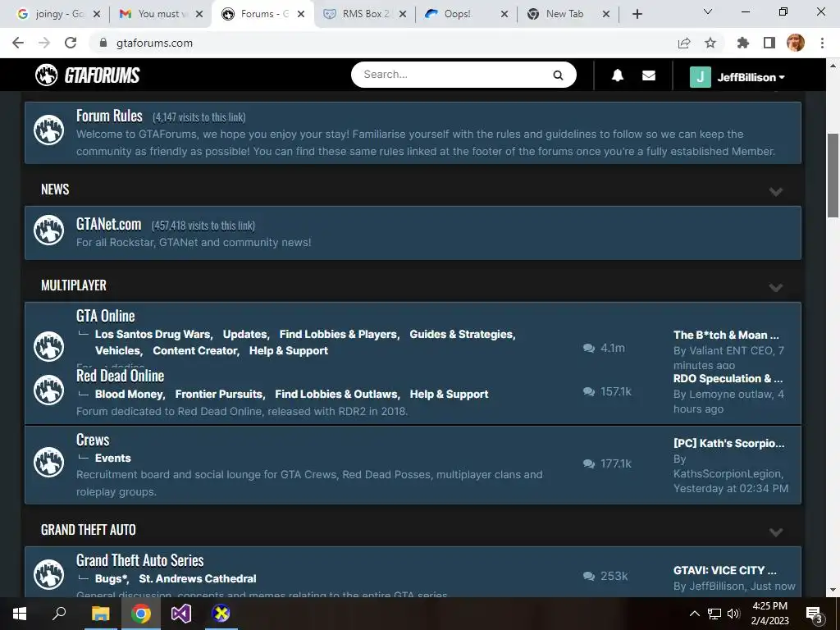
Task: Click the volume icon in system tray
Action: [733, 614]
